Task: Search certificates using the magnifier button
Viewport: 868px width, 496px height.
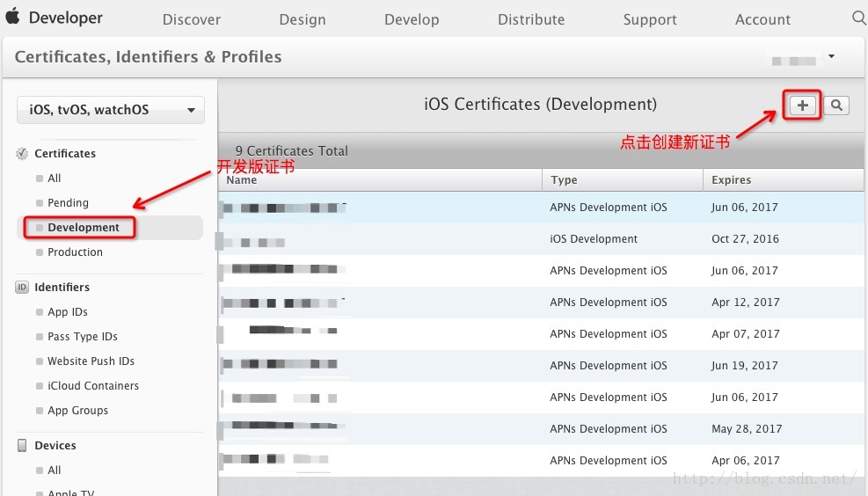Action: click(x=835, y=106)
